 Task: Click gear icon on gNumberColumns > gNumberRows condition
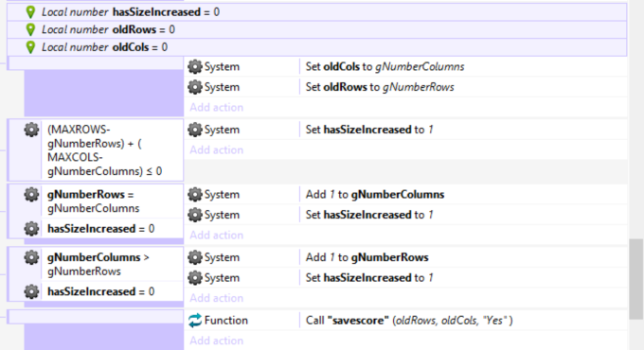31,257
